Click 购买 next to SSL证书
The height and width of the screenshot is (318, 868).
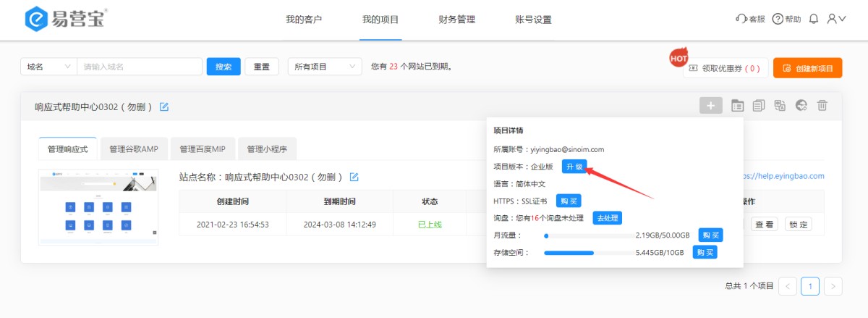click(569, 201)
